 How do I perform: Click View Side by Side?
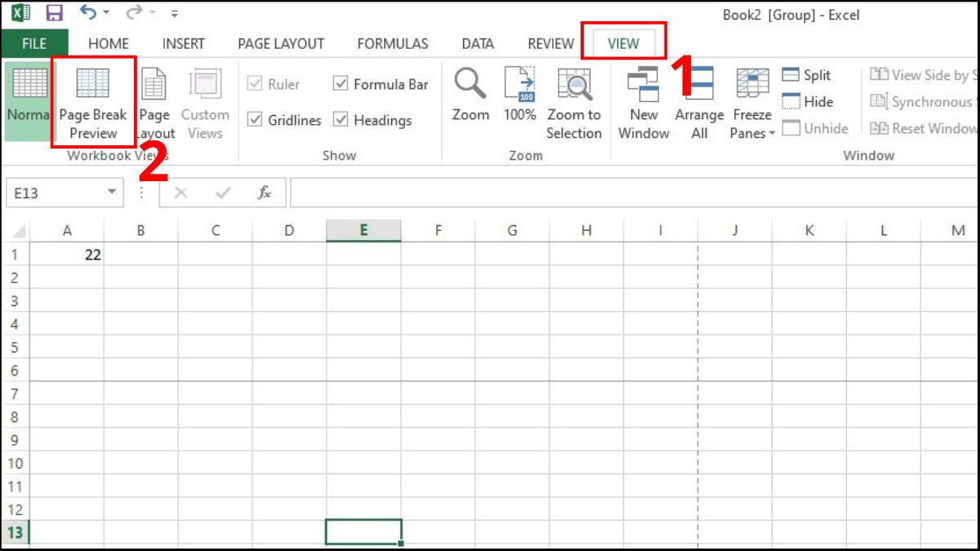(x=924, y=75)
